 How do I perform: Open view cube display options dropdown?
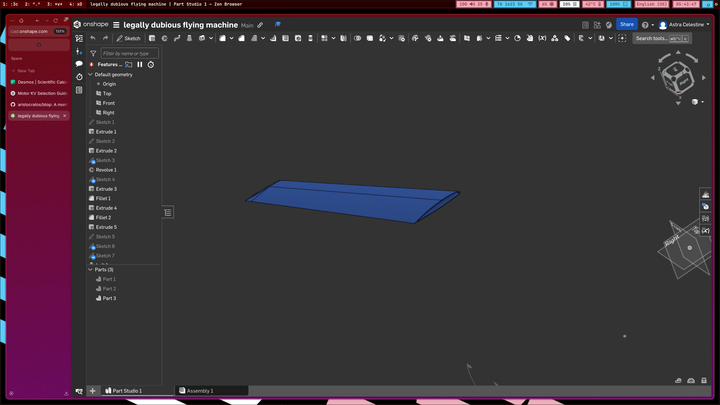(x=697, y=101)
